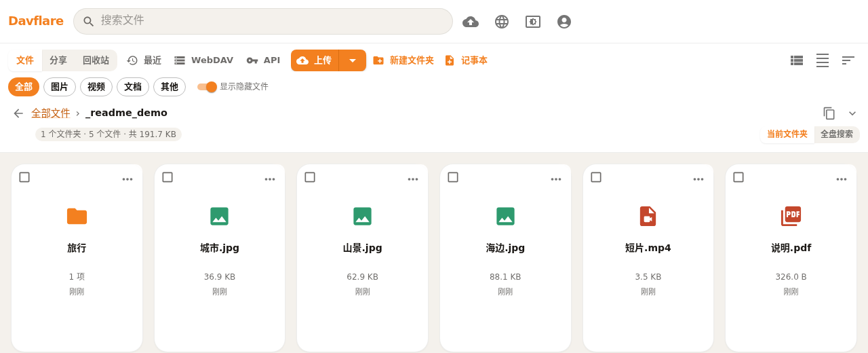Click the 城市.jpg image icon

[x=219, y=217]
